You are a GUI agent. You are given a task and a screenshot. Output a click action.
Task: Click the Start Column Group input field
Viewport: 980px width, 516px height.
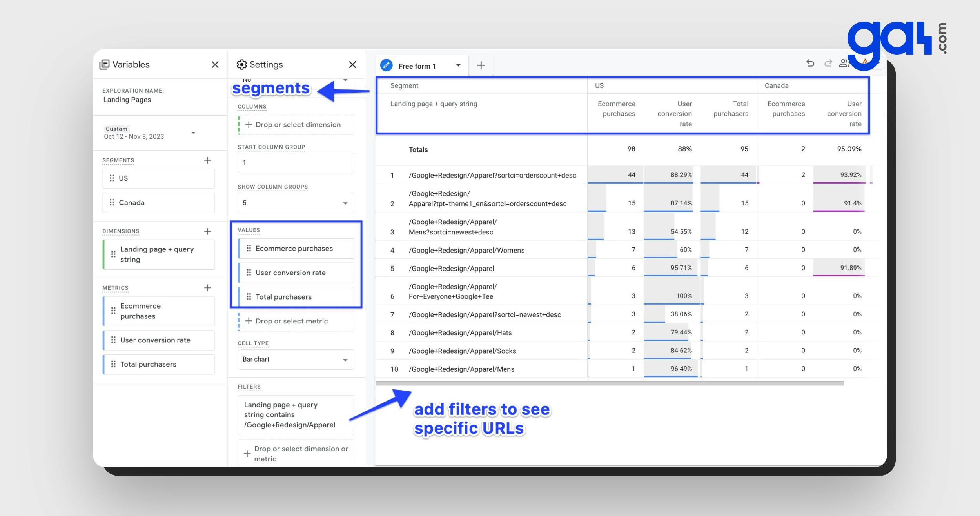coord(296,163)
